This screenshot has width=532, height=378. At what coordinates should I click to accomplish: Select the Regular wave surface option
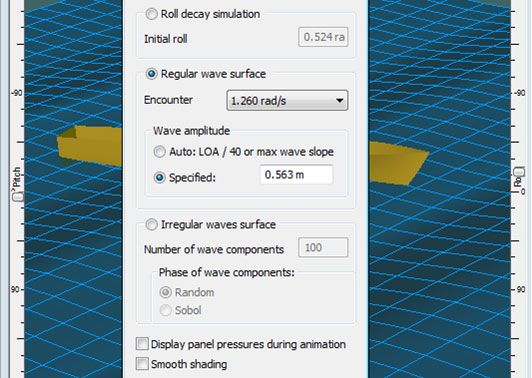[151, 74]
